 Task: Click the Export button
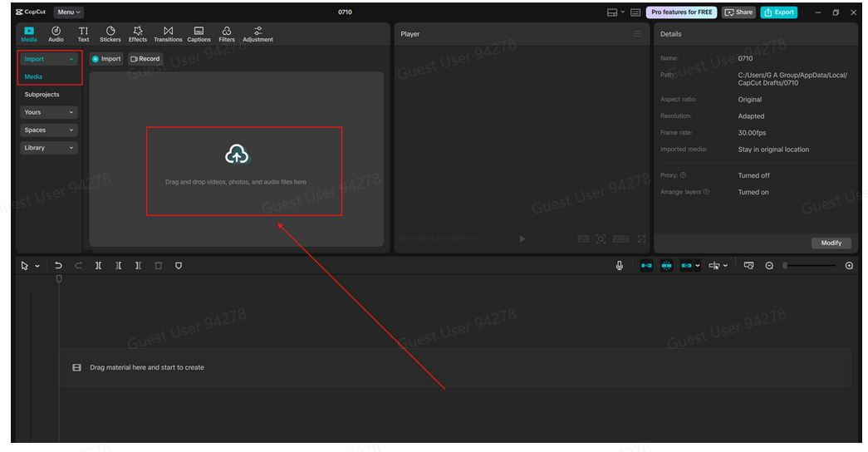tap(779, 12)
